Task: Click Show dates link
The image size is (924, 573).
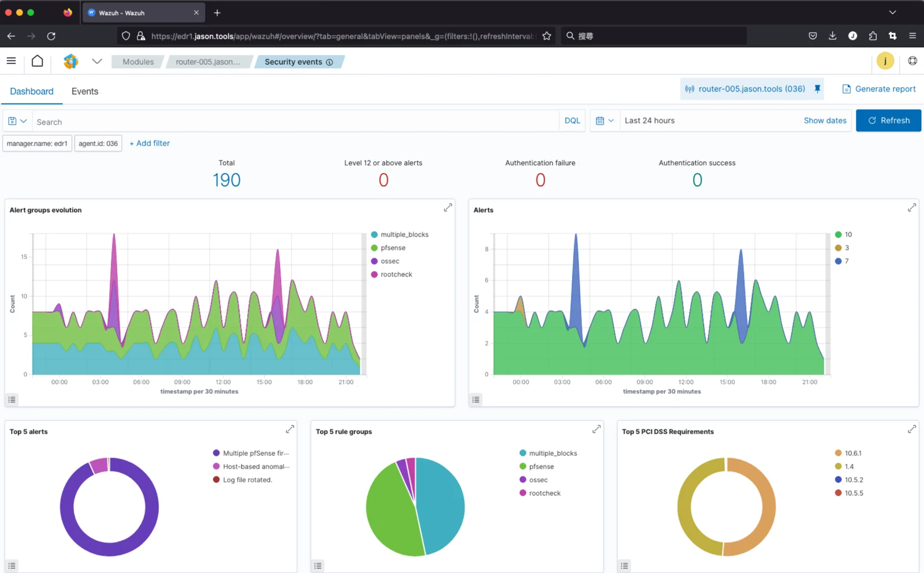Action: pyautogui.click(x=825, y=121)
